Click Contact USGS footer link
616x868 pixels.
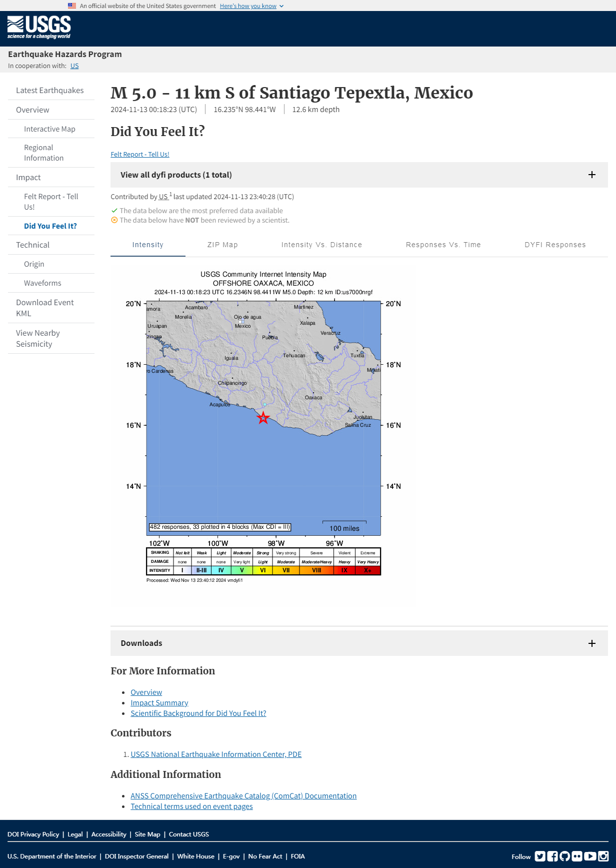click(x=189, y=834)
